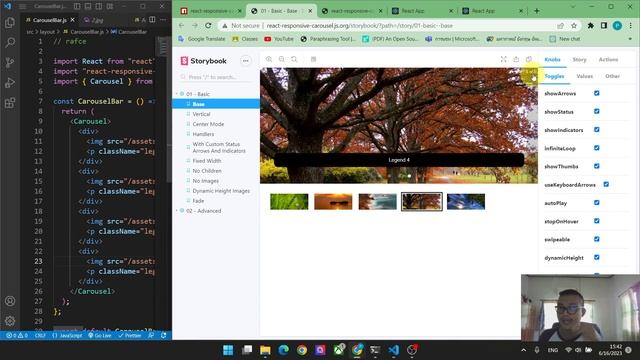Screen dimensions: 640x360
Task: Open Source Control view in VS Code
Action: point(10,62)
